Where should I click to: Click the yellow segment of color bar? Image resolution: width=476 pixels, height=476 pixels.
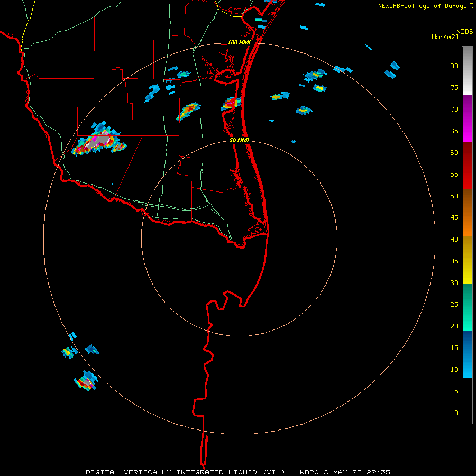[x=467, y=260]
